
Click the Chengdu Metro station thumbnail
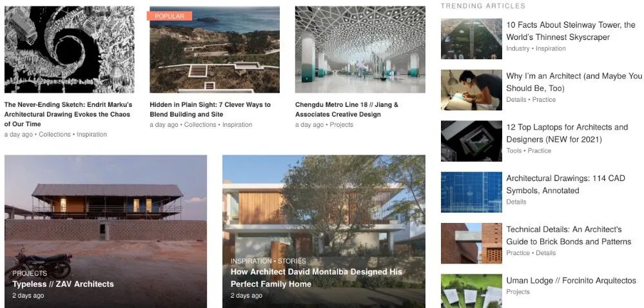(360, 49)
